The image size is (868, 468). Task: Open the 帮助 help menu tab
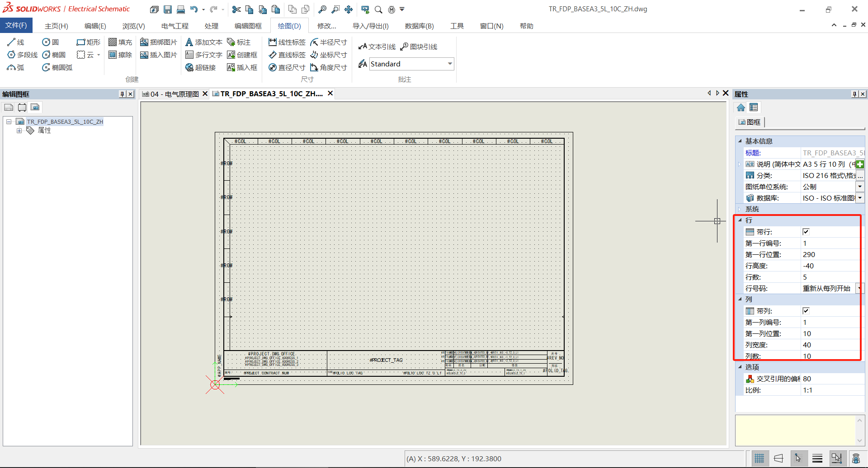526,26
